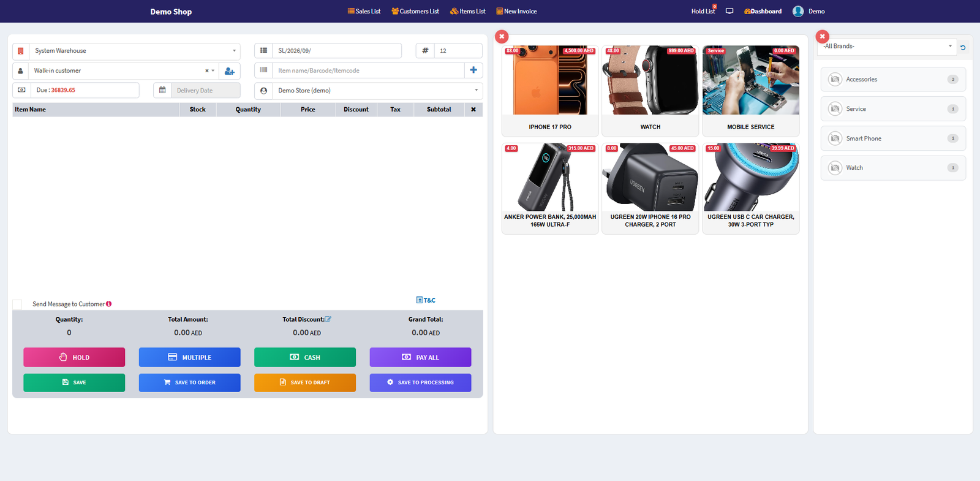The image size is (980, 481).
Task: Expand the Demo Store (demo) dropdown
Action: pos(377,91)
